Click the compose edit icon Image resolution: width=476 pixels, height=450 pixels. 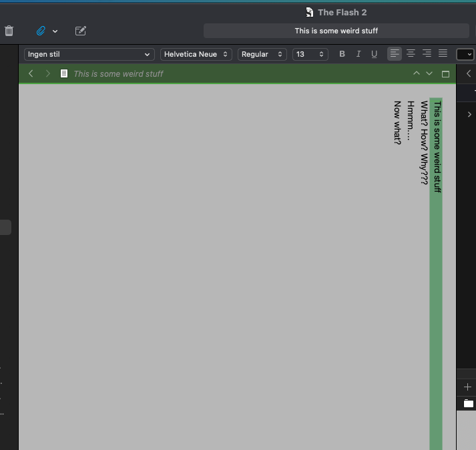coord(81,31)
